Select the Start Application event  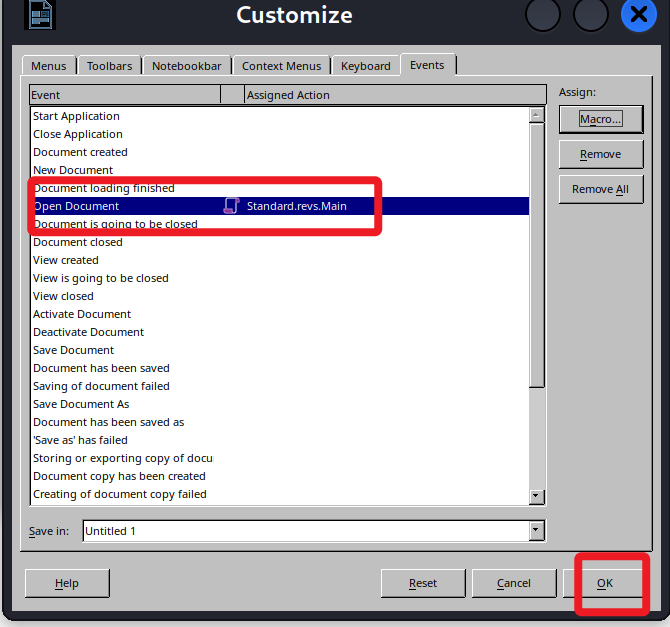(x=76, y=116)
